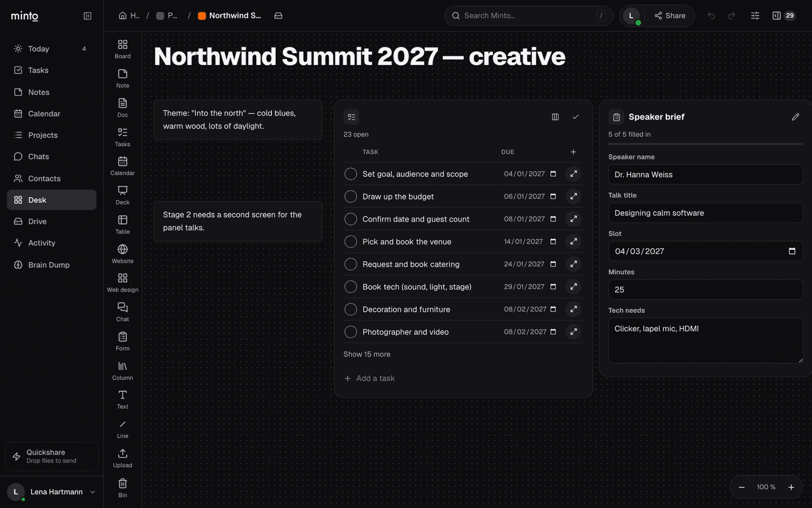Select the Tasks tool in the desk toolbar
The height and width of the screenshot is (508, 812).
(122, 137)
